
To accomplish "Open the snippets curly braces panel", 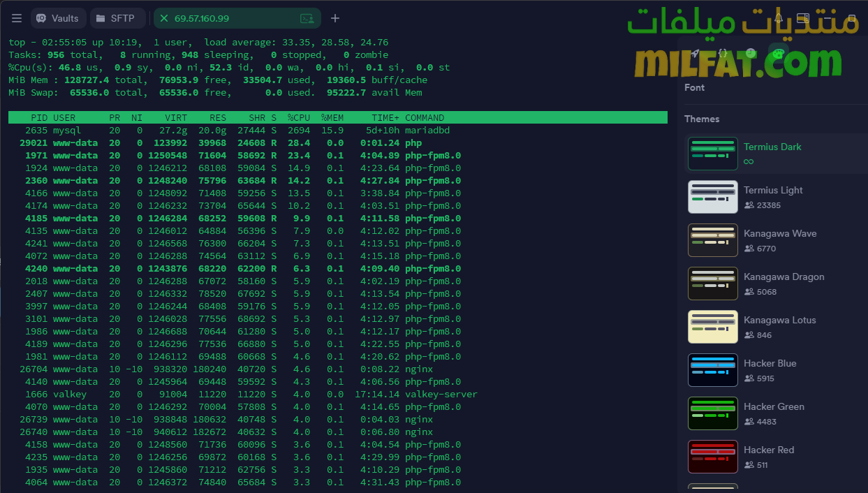I will coord(723,53).
